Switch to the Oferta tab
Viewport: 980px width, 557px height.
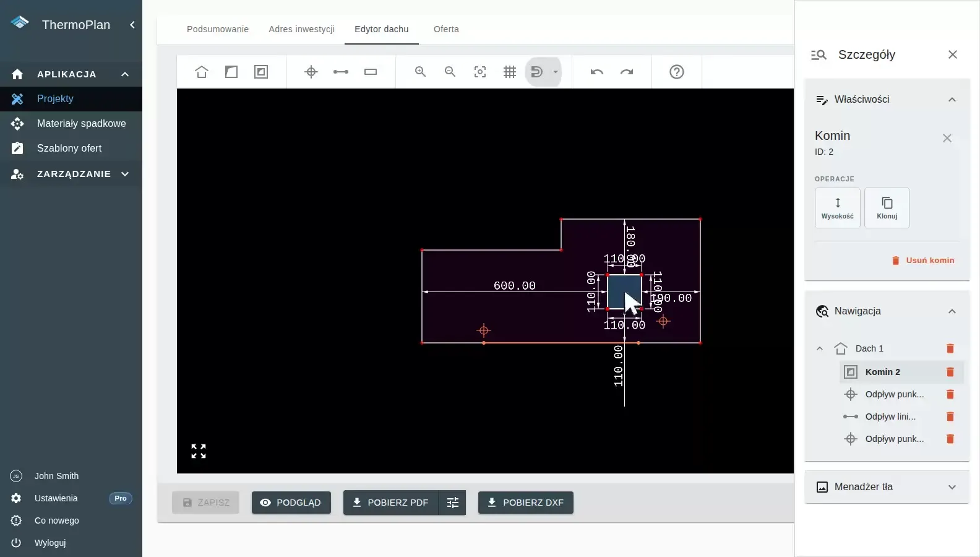point(446,29)
